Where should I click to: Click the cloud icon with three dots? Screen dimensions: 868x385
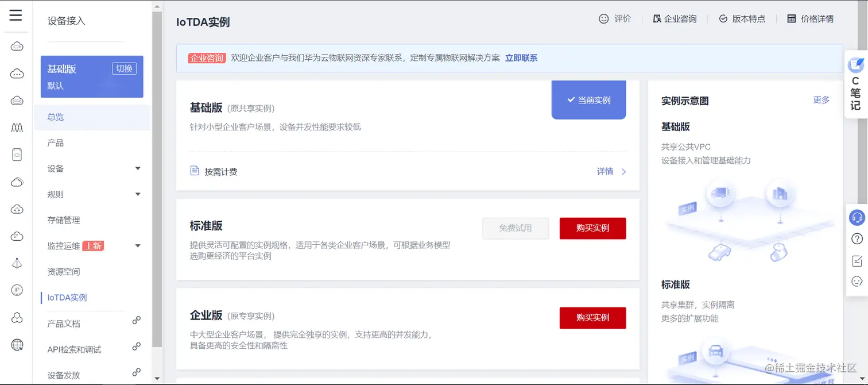click(x=17, y=74)
